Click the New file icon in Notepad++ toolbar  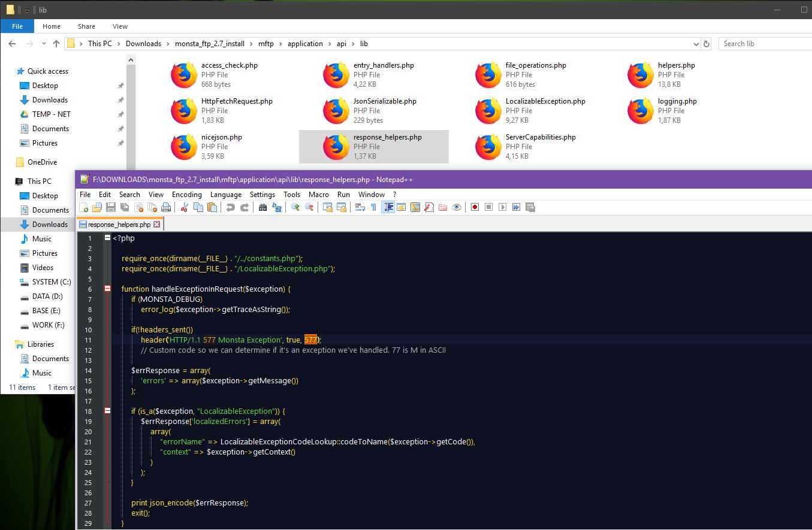84,207
